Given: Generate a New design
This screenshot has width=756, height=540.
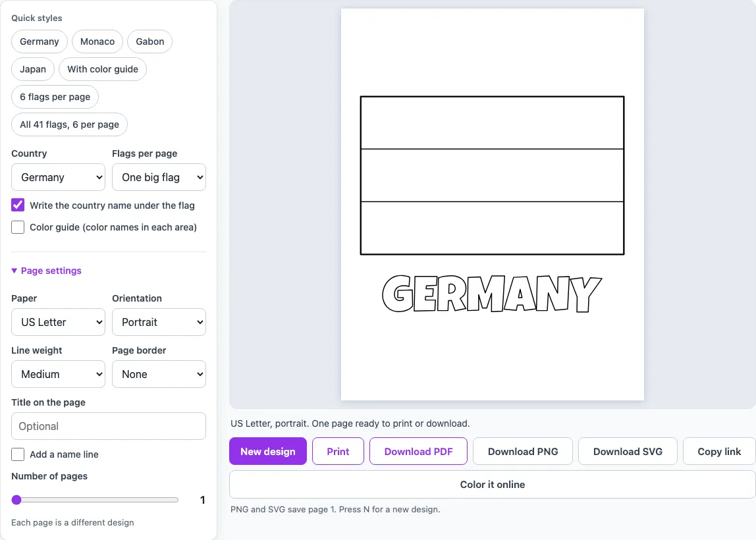Looking at the screenshot, I should [x=268, y=451].
